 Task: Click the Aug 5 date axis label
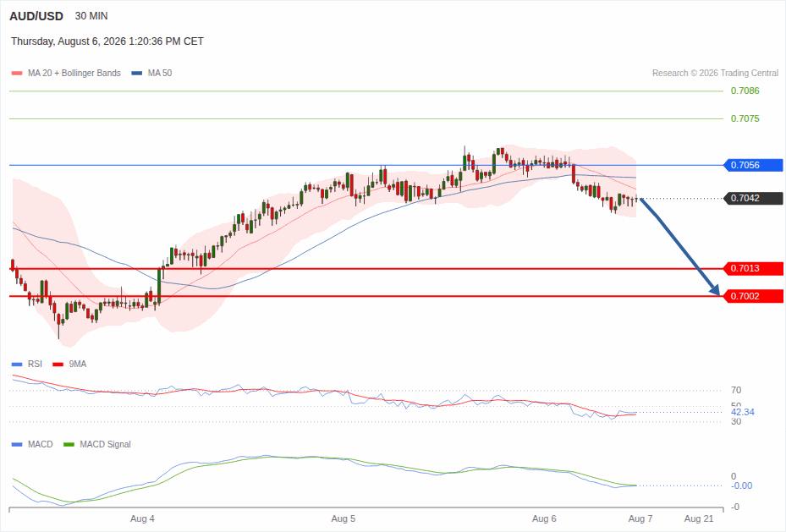click(x=344, y=519)
